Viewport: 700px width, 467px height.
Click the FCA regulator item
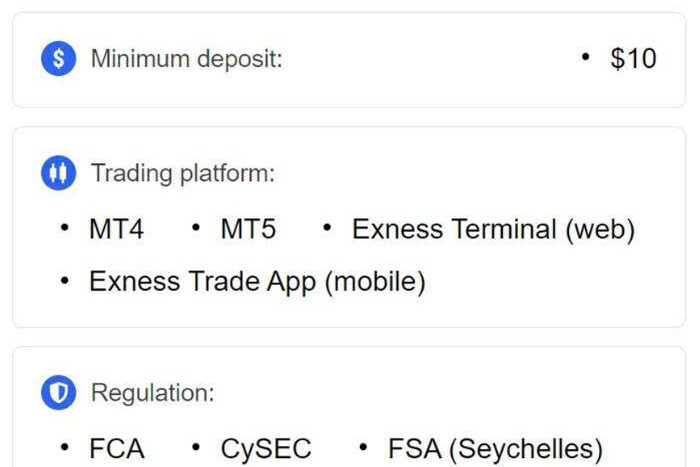coord(117,449)
